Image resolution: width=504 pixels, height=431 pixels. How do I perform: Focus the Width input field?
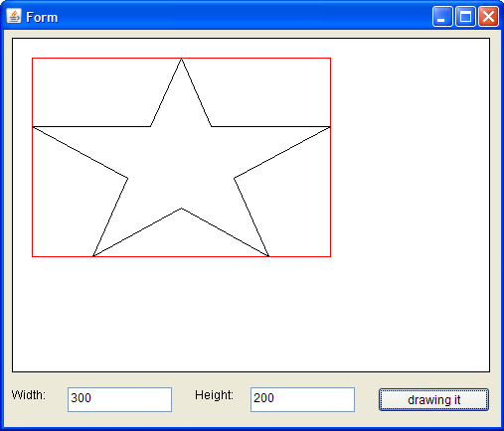pos(119,399)
